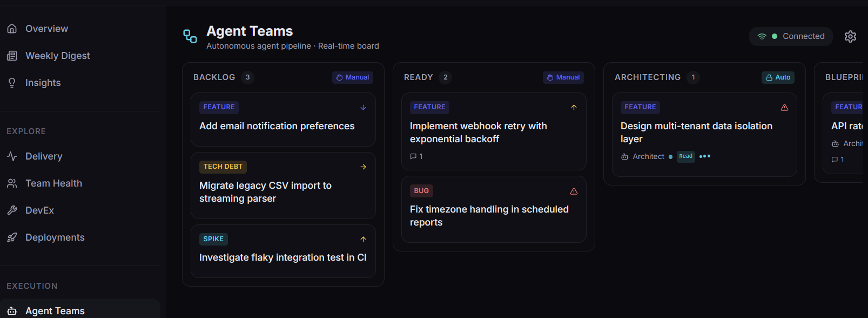Click the DevEx wrench icon
The image size is (868, 318).
coord(12,210)
